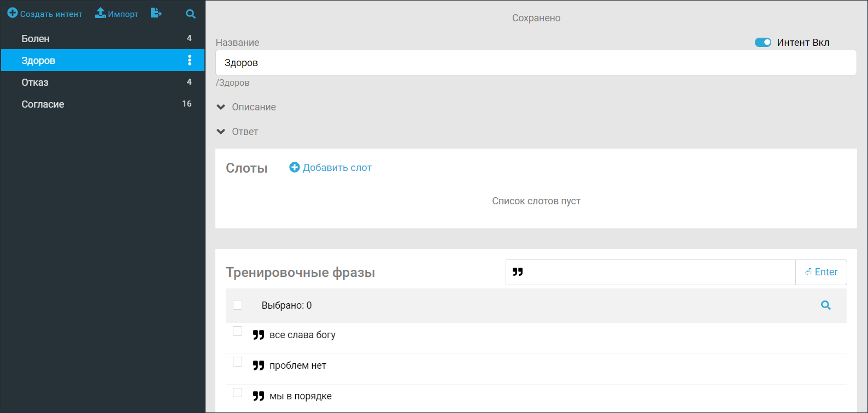Image resolution: width=868 pixels, height=413 pixels.
Task: Open training phrases search magnifier
Action: click(x=826, y=305)
